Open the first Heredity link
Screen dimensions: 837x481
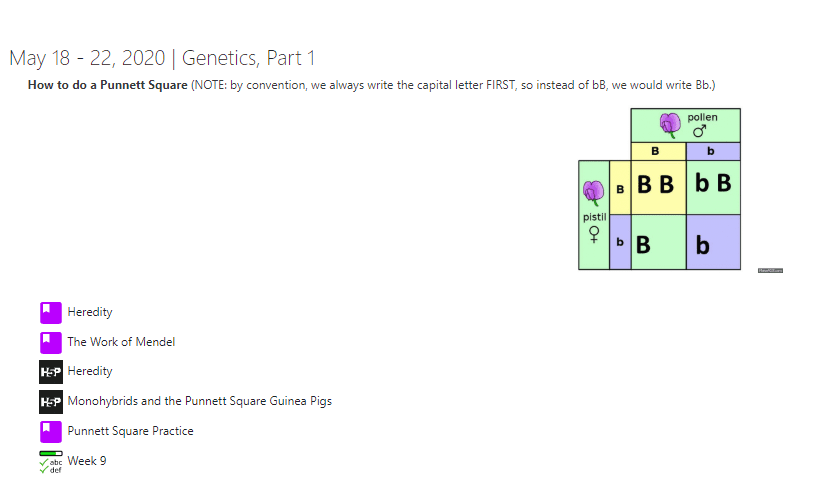pyautogui.click(x=90, y=312)
